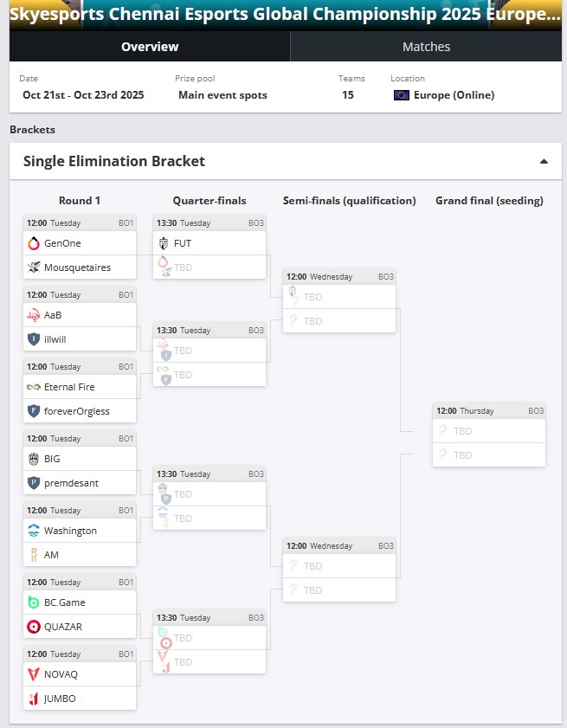Viewport: 567px width, 728px height.
Task: Collapse the Single Elimination Bracket section
Action: tap(544, 161)
